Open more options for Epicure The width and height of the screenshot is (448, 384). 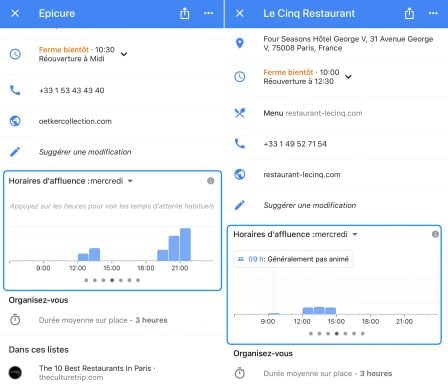tap(209, 13)
